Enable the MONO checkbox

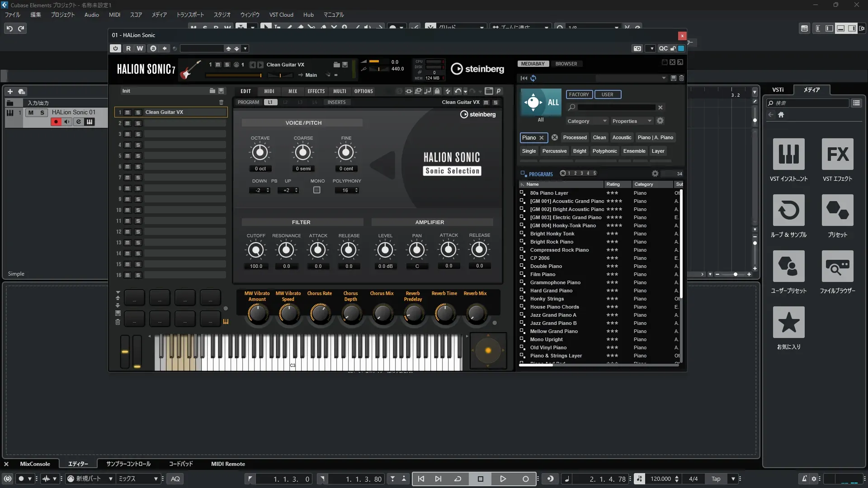tap(317, 190)
